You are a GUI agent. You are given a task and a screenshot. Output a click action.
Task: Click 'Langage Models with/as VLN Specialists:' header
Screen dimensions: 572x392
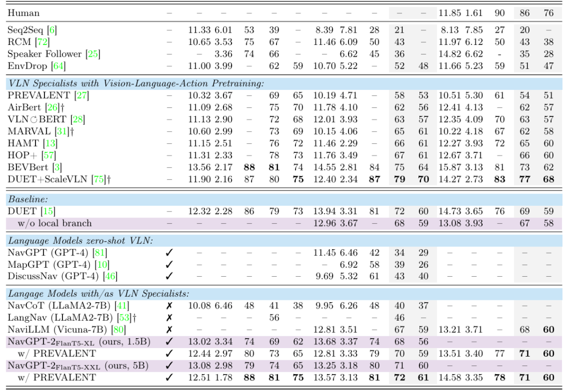pos(99,294)
